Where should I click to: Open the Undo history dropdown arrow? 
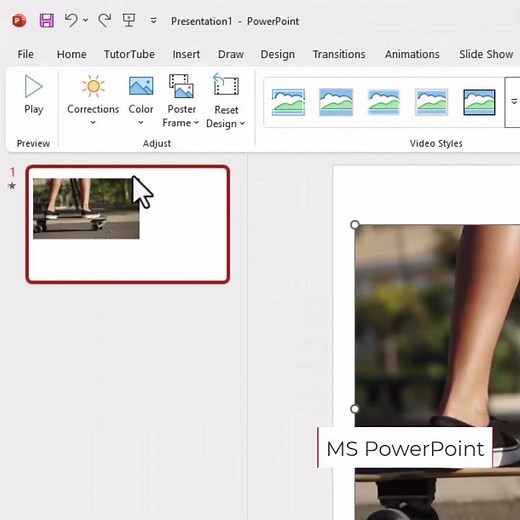pos(86,20)
